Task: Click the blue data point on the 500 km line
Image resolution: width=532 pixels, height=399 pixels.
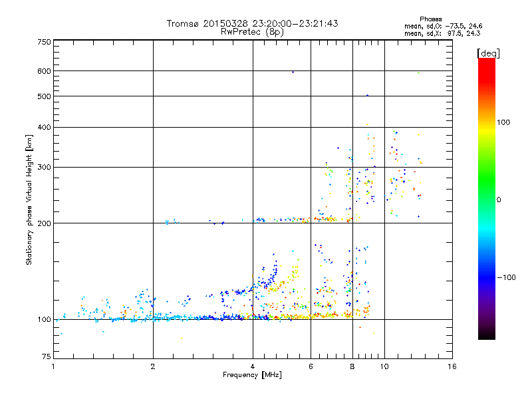Action: 367,96
